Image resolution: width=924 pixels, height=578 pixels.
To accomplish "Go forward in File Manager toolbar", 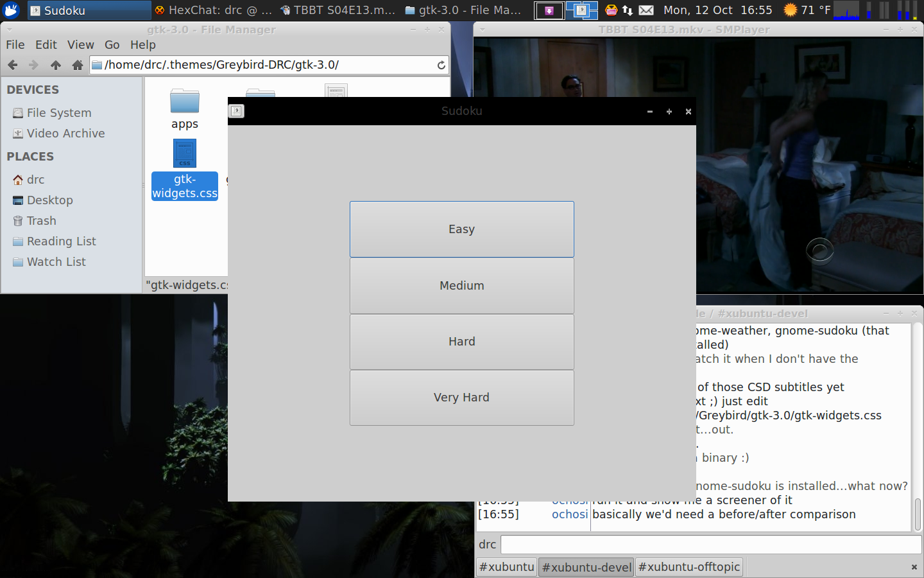I will (x=34, y=65).
